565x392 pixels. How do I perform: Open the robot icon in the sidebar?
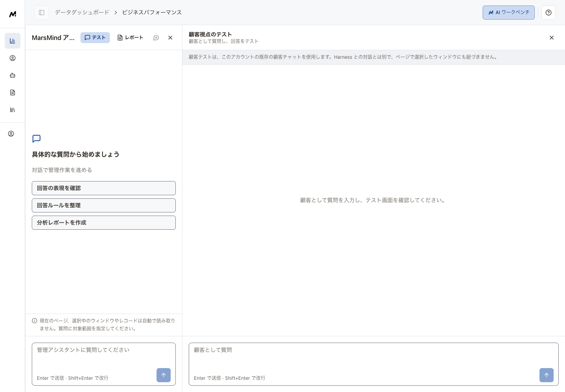click(x=13, y=75)
